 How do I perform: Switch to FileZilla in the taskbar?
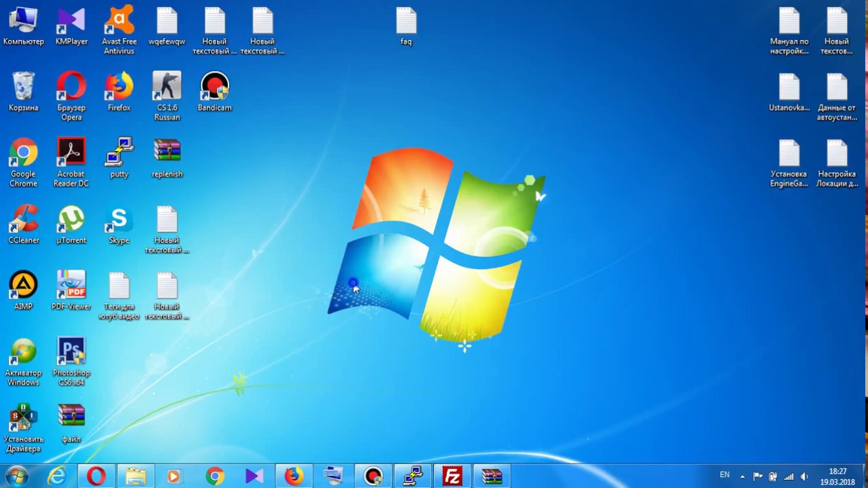(452, 476)
